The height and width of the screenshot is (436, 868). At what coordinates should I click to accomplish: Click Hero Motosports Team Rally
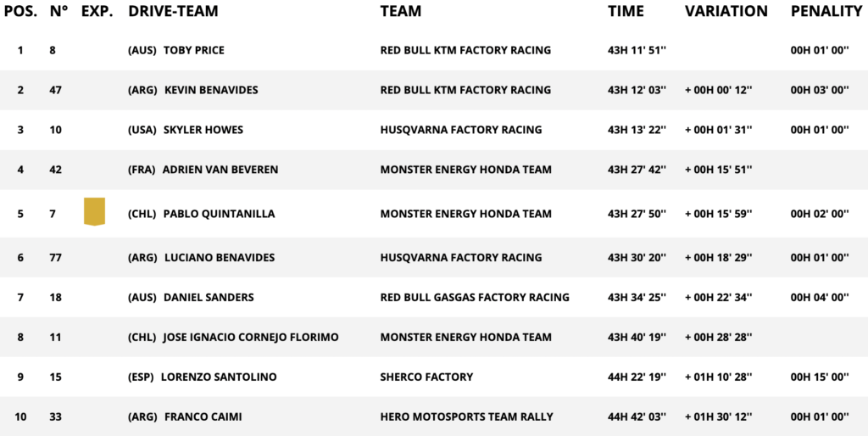(466, 416)
